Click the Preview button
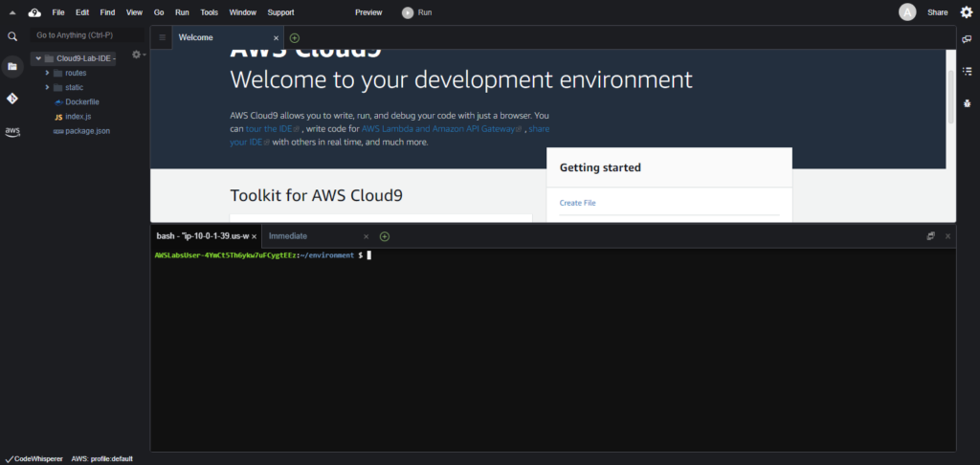The image size is (980, 465). (x=368, y=12)
